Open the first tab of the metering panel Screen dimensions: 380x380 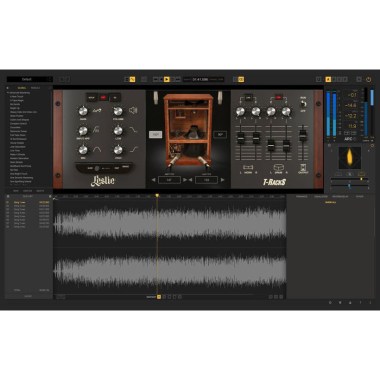(302, 197)
